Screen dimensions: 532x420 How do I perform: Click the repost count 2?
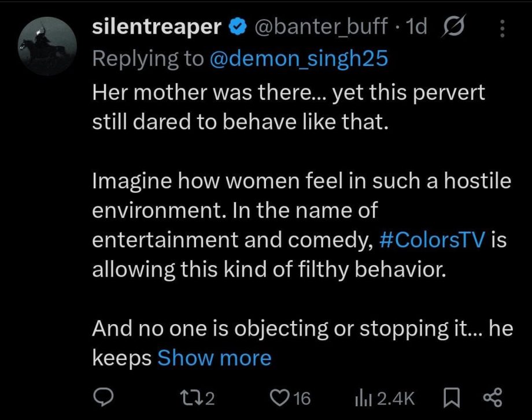tap(210, 398)
